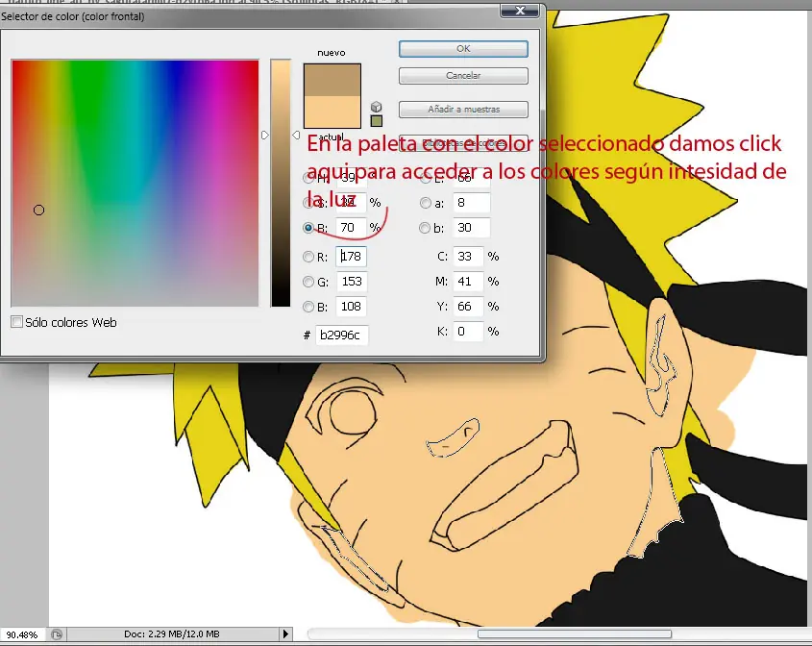
Task: Click the Lab b field showing 30
Action: (471, 228)
